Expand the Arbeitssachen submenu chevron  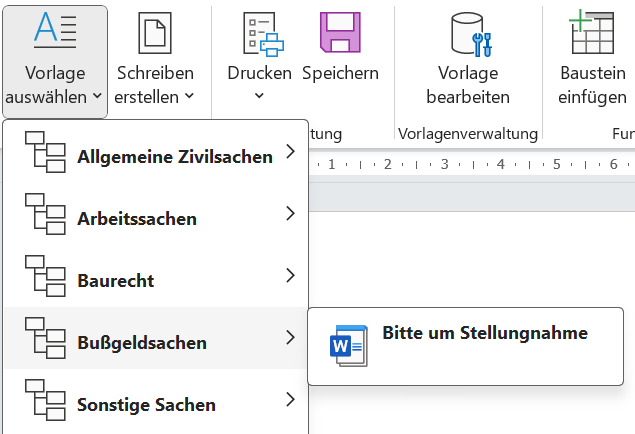(290, 214)
